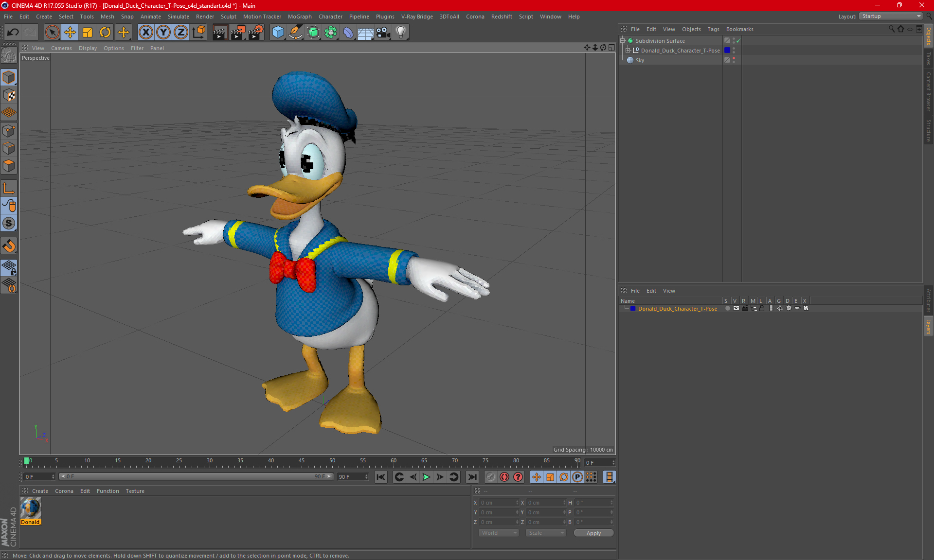Add a Cube primitive object
Viewport: 934px width, 560px height.
coord(278,33)
